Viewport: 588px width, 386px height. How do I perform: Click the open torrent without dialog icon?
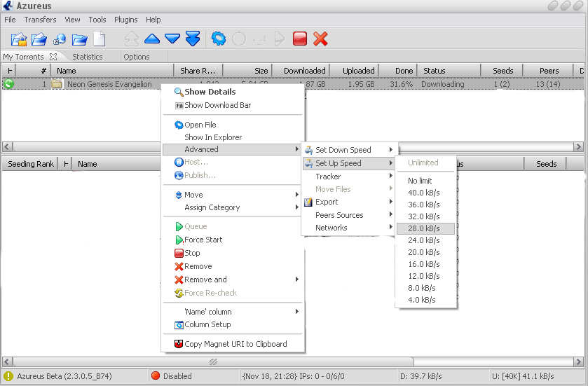tap(39, 39)
